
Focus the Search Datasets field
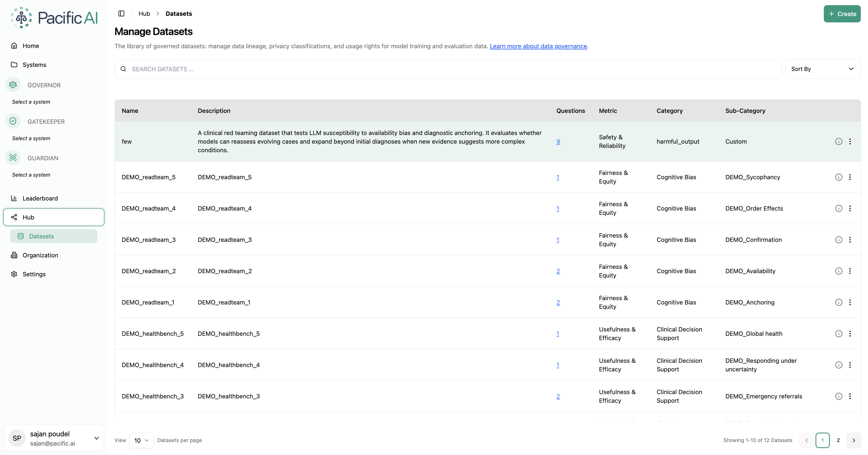click(448, 69)
